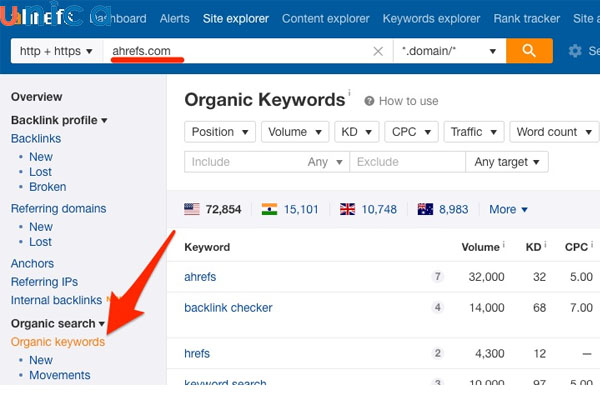Click the How to use help icon

coord(370,101)
